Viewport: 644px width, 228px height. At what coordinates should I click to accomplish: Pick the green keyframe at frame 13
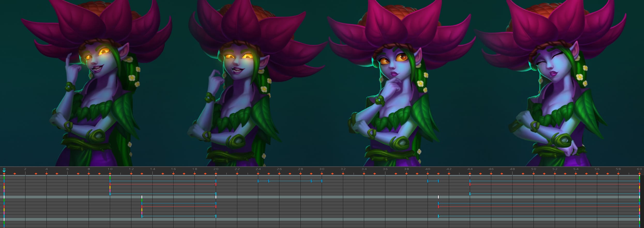point(142,200)
